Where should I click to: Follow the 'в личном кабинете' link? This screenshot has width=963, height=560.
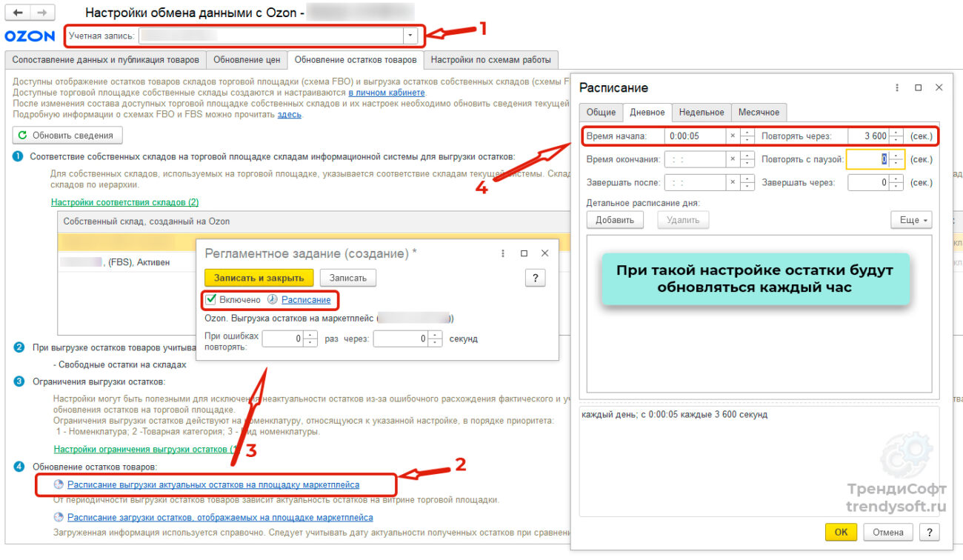387,93
